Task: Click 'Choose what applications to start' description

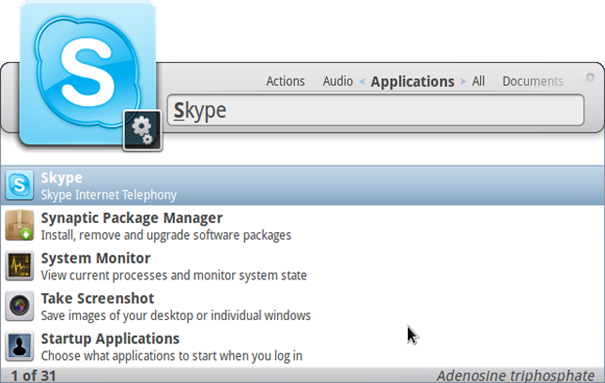Action: tap(171, 356)
